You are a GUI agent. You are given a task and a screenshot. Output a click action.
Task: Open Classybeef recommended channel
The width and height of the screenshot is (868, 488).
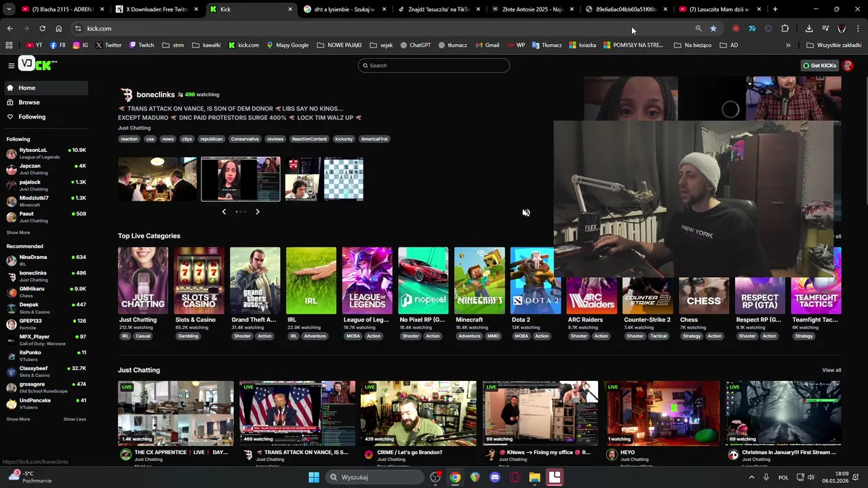[x=45, y=371]
